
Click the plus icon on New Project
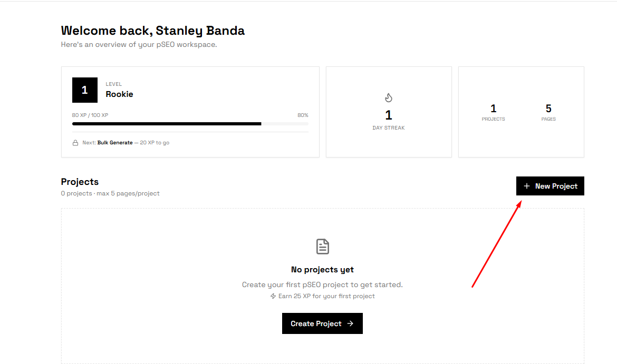click(x=526, y=186)
